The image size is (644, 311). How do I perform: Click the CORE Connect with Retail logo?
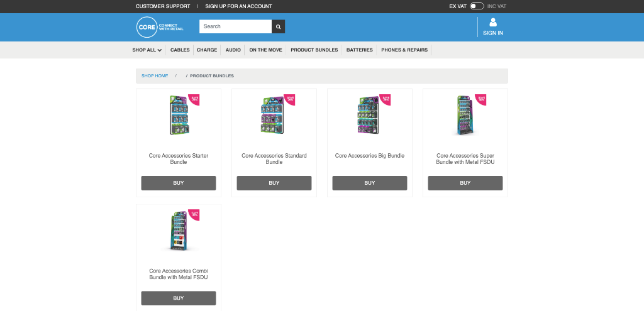160,27
